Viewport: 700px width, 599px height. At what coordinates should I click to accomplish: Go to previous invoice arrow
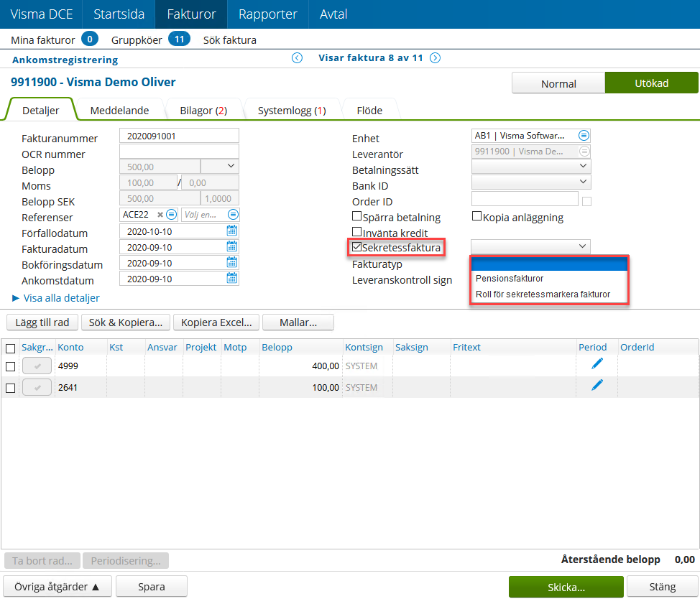[x=297, y=58]
